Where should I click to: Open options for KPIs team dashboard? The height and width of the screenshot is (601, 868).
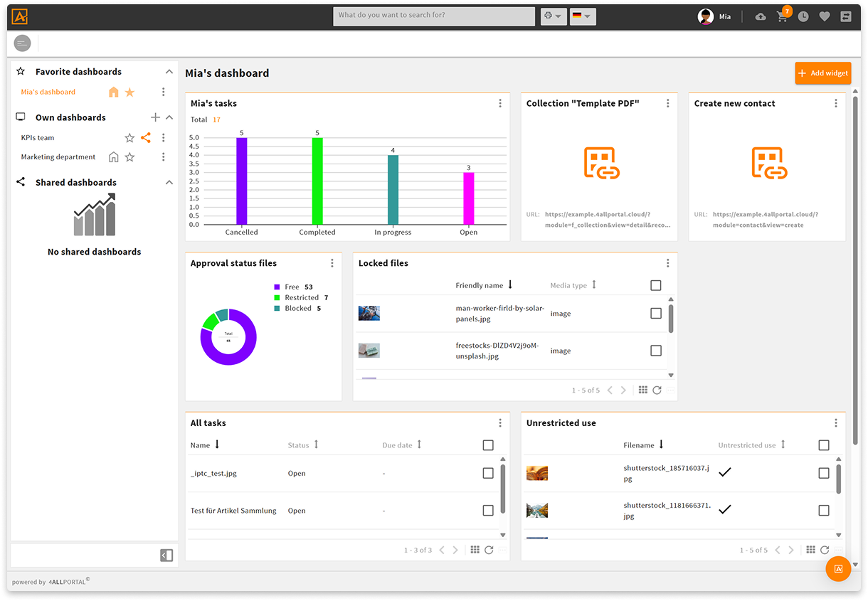click(x=164, y=138)
